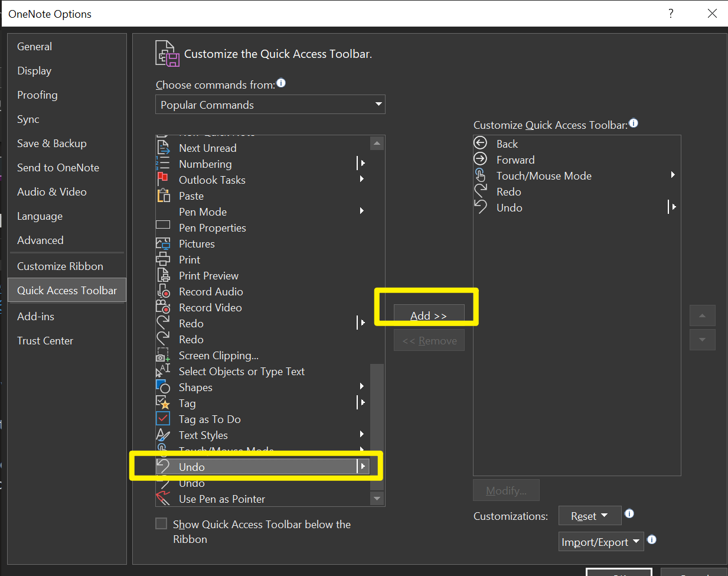Select the Redo entry in right list
This screenshot has height=576, width=728.
577,191
